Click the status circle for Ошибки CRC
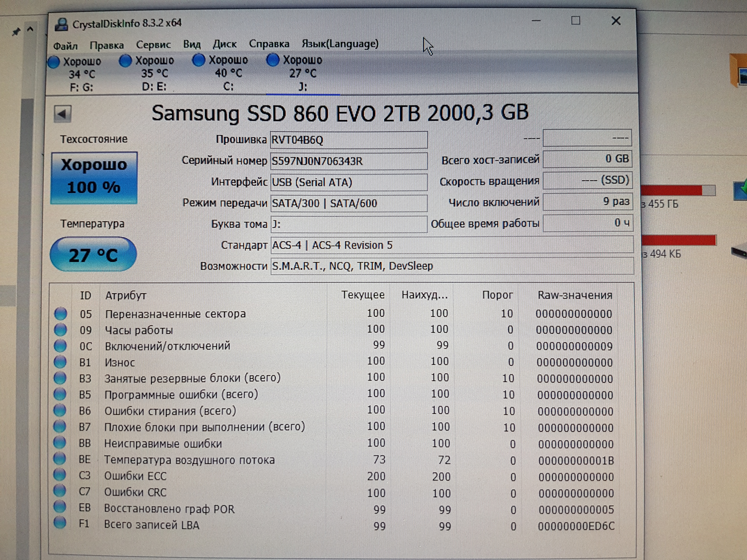The width and height of the screenshot is (747, 560). click(x=59, y=491)
